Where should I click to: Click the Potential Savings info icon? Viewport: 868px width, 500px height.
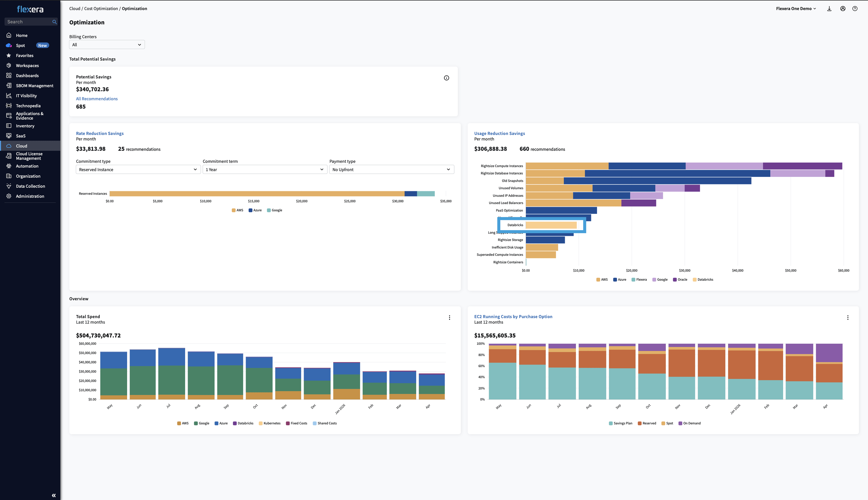tap(446, 78)
